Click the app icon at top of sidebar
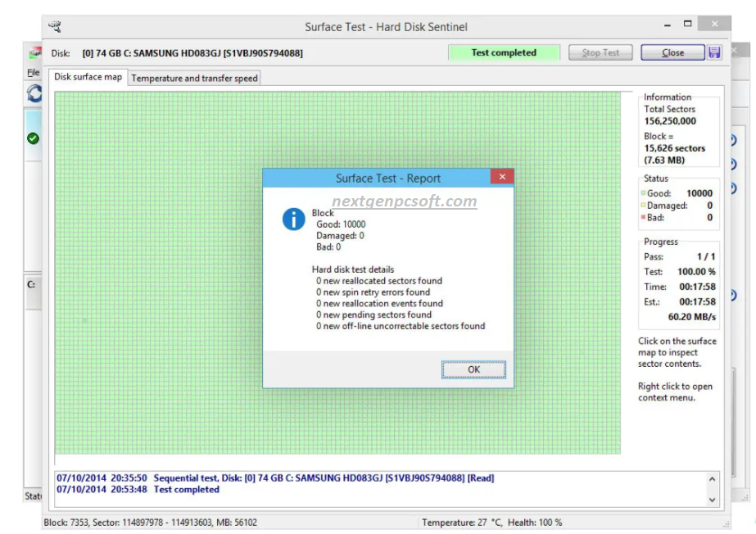 pos(34,51)
